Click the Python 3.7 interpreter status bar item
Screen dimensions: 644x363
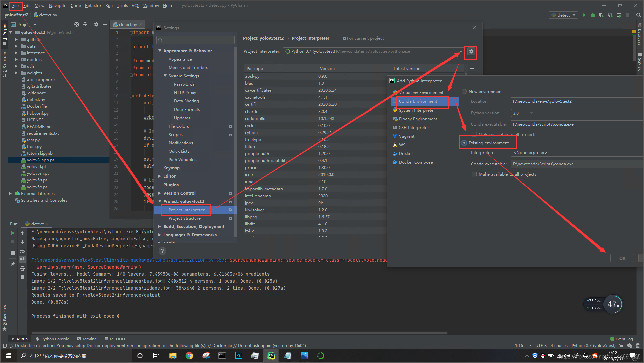(x=593, y=346)
